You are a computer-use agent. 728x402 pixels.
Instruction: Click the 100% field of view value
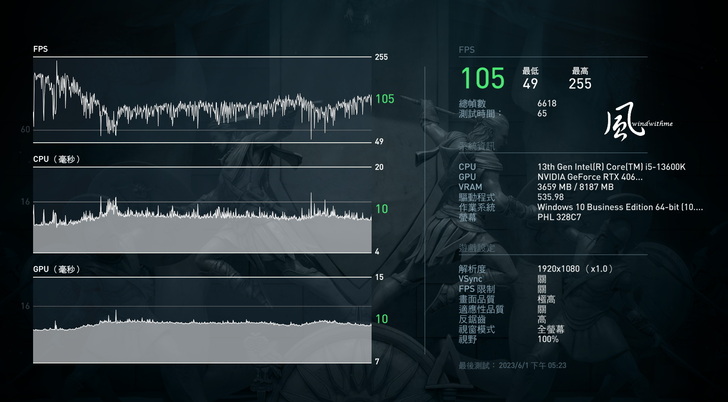(548, 339)
